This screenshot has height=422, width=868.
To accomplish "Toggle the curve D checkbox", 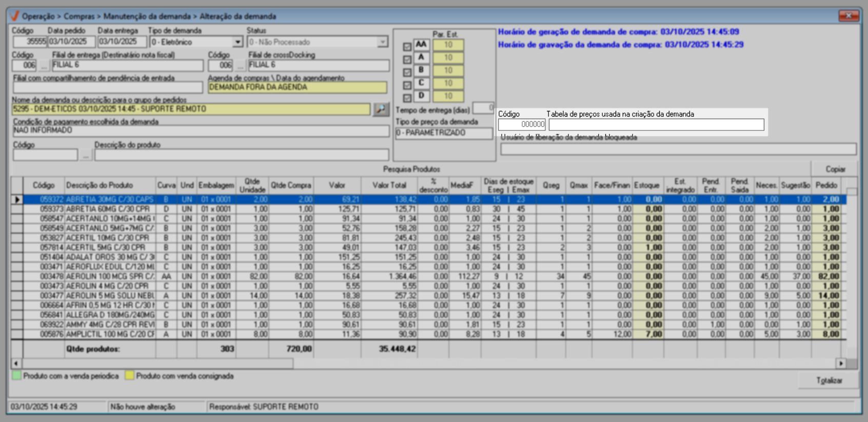I will [407, 98].
